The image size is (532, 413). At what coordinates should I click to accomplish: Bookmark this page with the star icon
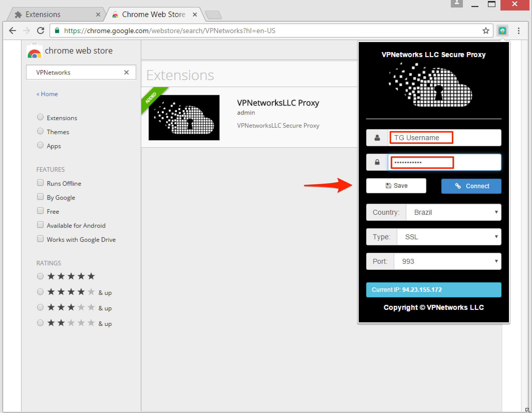(486, 31)
